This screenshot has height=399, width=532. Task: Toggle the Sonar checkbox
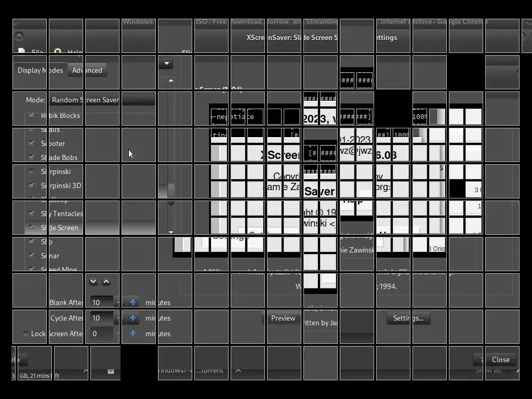[x=32, y=256]
